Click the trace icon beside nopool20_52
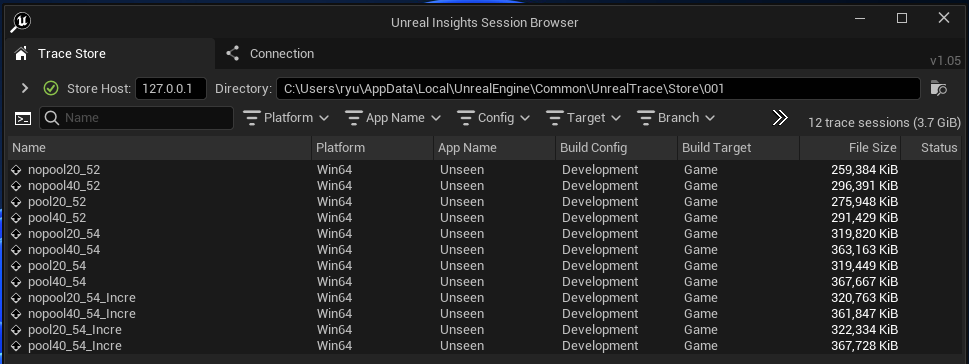The height and width of the screenshot is (364, 969). 17,170
